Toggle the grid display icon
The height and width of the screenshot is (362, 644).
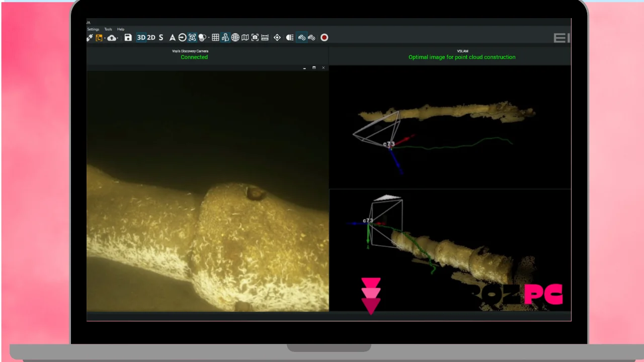click(x=215, y=38)
